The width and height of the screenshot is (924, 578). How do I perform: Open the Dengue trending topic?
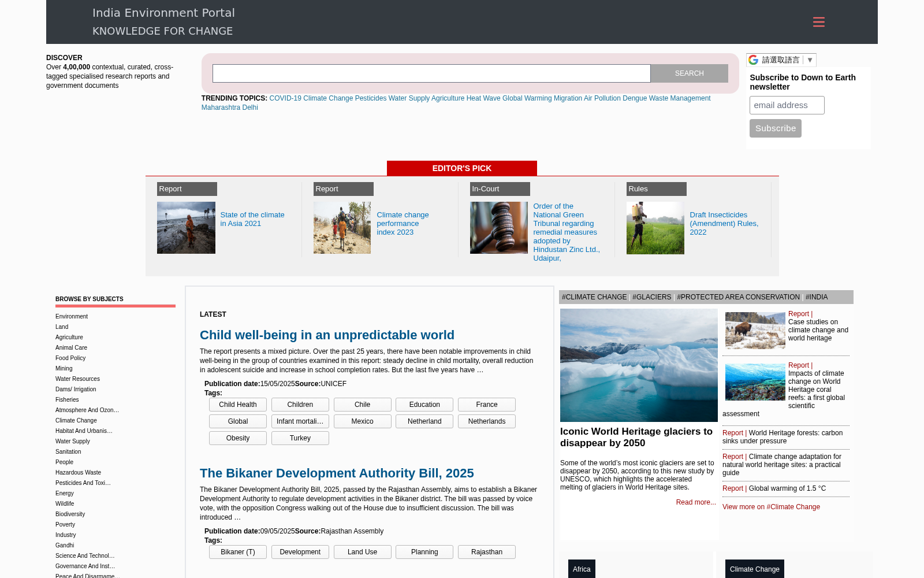pos(635,98)
